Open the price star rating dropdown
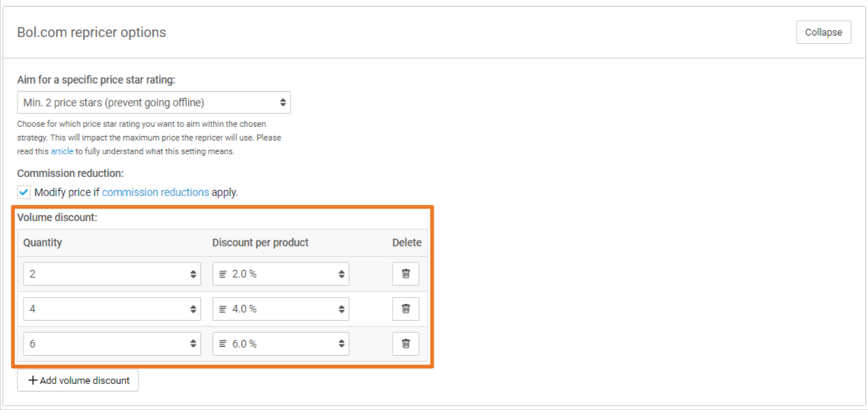Viewport: 868px width, 410px height. click(154, 102)
